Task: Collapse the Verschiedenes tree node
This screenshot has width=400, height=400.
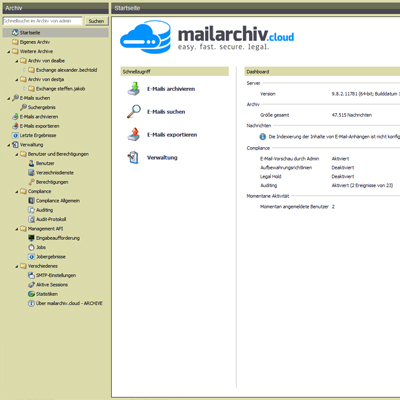Action: 17,266
